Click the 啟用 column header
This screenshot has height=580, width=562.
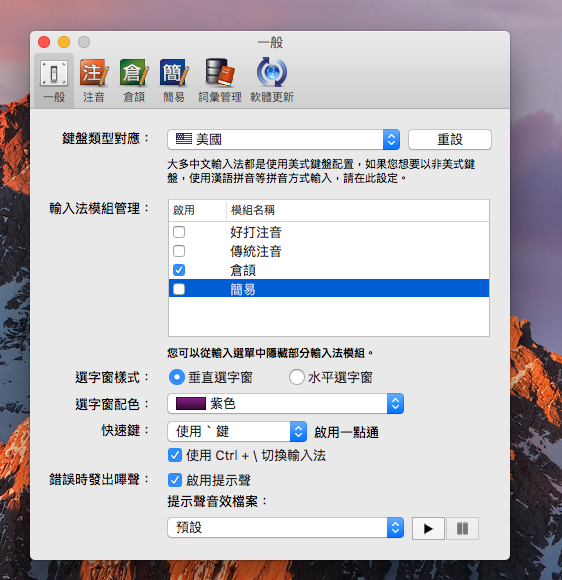click(184, 210)
